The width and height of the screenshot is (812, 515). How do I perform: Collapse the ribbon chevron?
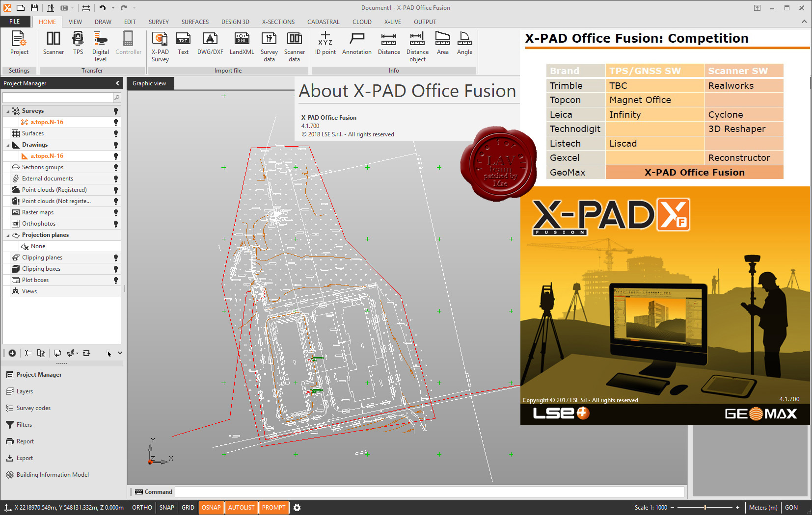pyautogui.click(x=804, y=22)
